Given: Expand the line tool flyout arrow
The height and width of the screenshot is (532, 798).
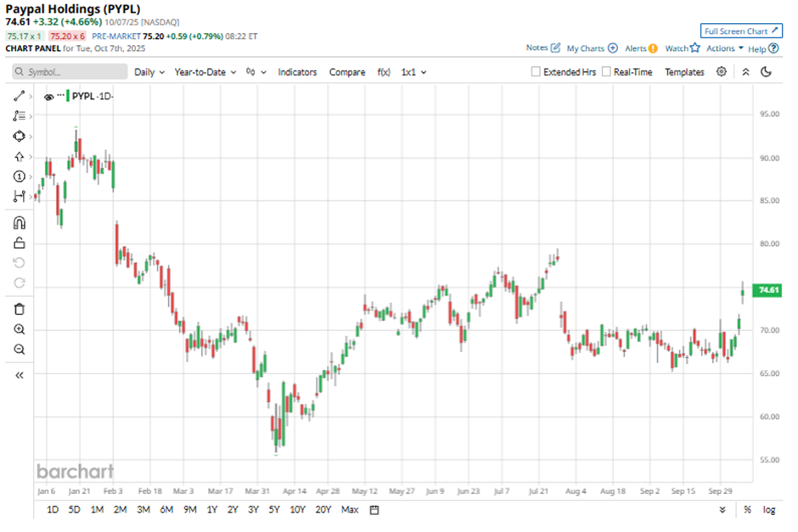Looking at the screenshot, I should click(31, 96).
